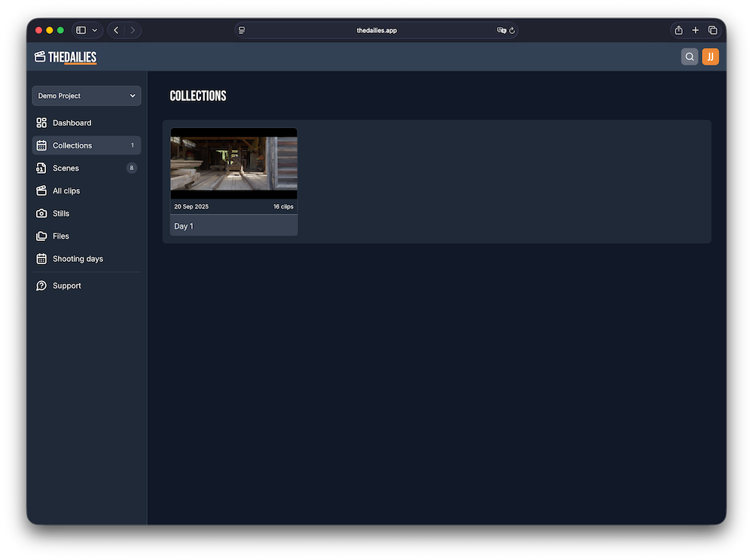Open the Day 1 collection link
The image size is (753, 560).
[x=184, y=226]
